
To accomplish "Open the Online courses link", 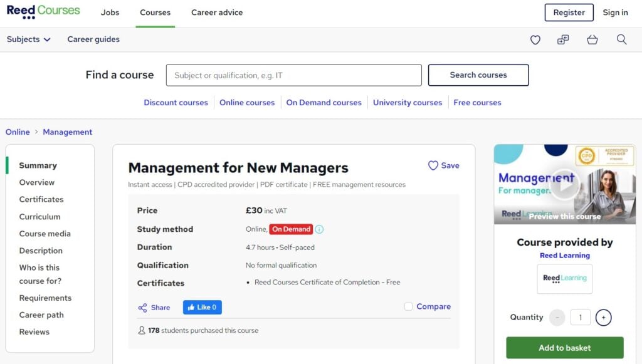I will [x=247, y=103].
